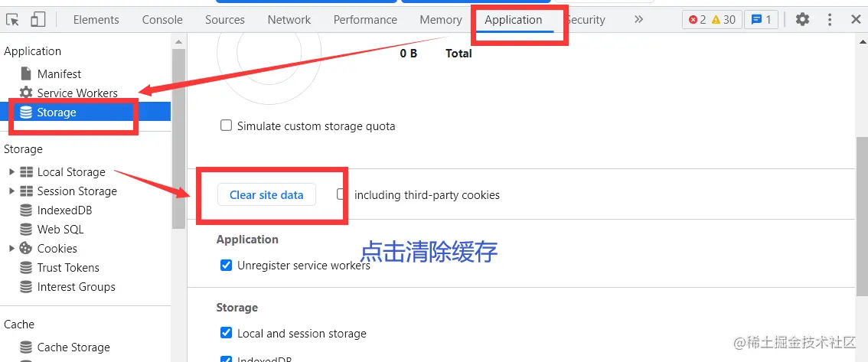Uncheck Unregister service workers

point(227,266)
